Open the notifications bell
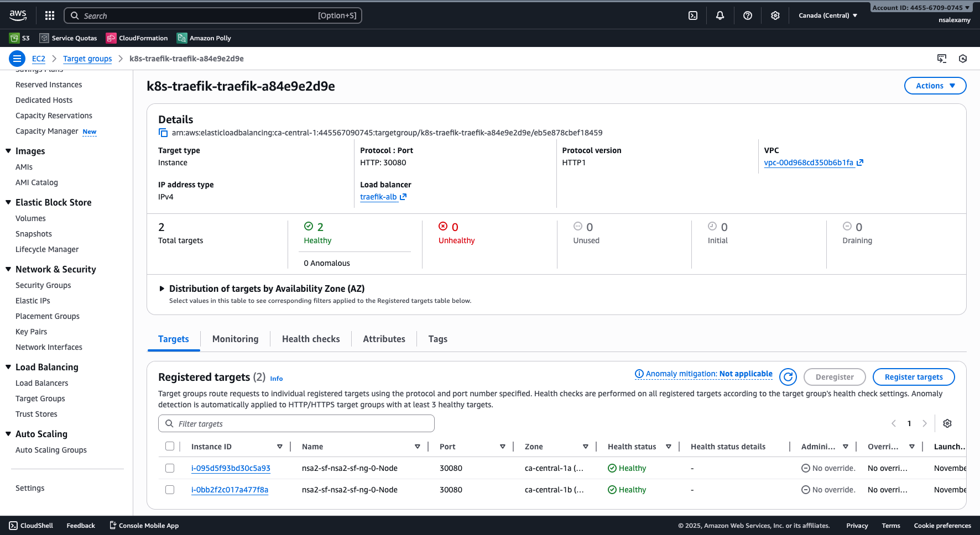The height and width of the screenshot is (535, 980). click(720, 15)
